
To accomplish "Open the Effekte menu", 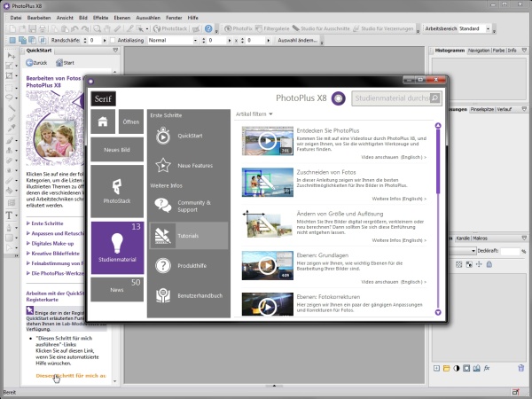I will point(100,18).
